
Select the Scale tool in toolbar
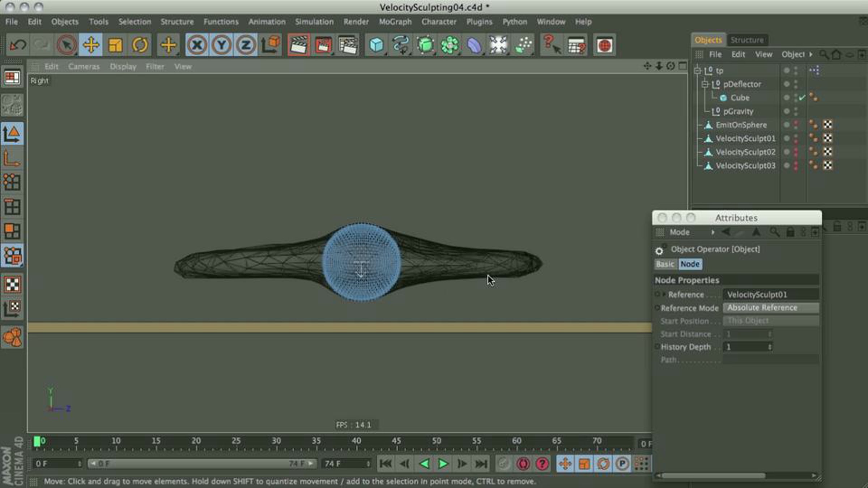tap(115, 45)
